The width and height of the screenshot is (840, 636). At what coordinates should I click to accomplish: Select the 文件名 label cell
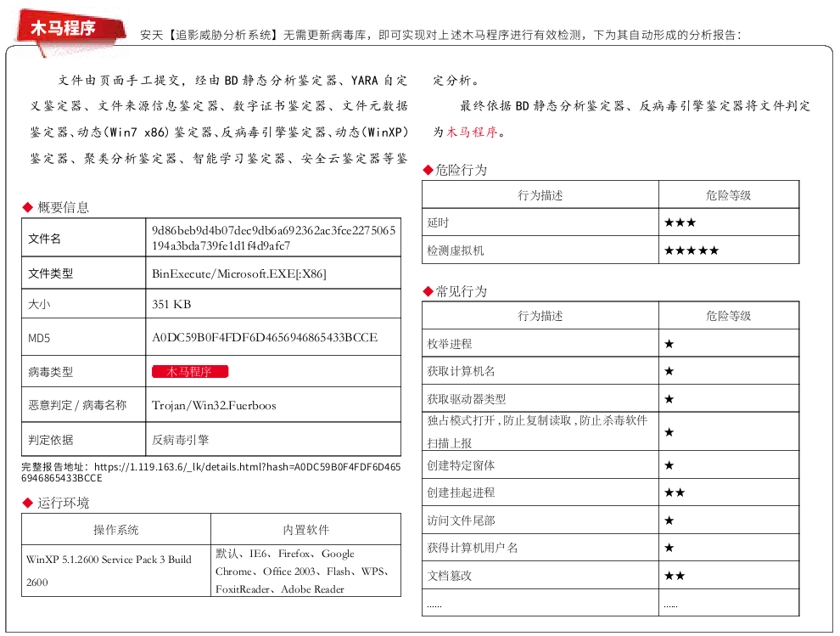83,238
